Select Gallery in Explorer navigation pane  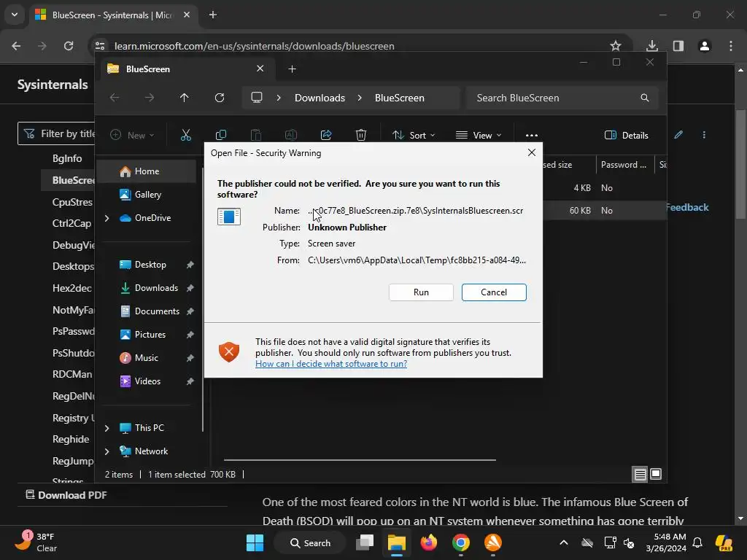tap(147, 195)
